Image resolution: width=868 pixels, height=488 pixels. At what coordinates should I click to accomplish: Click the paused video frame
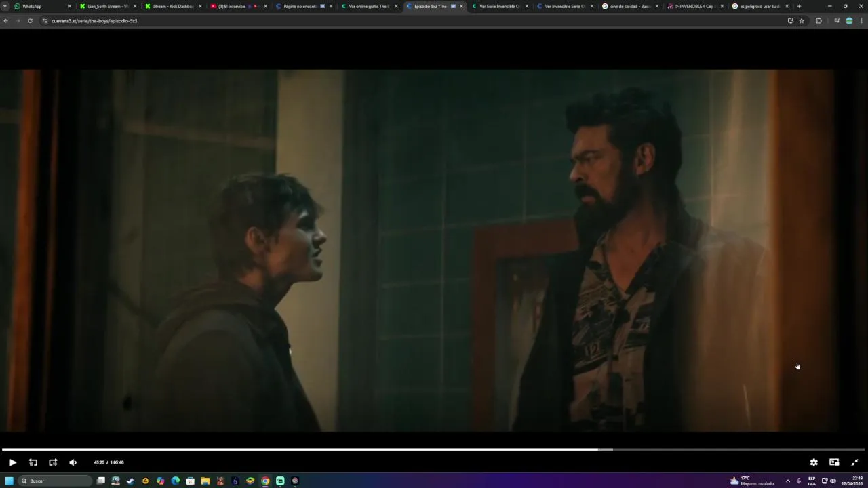coord(434,251)
